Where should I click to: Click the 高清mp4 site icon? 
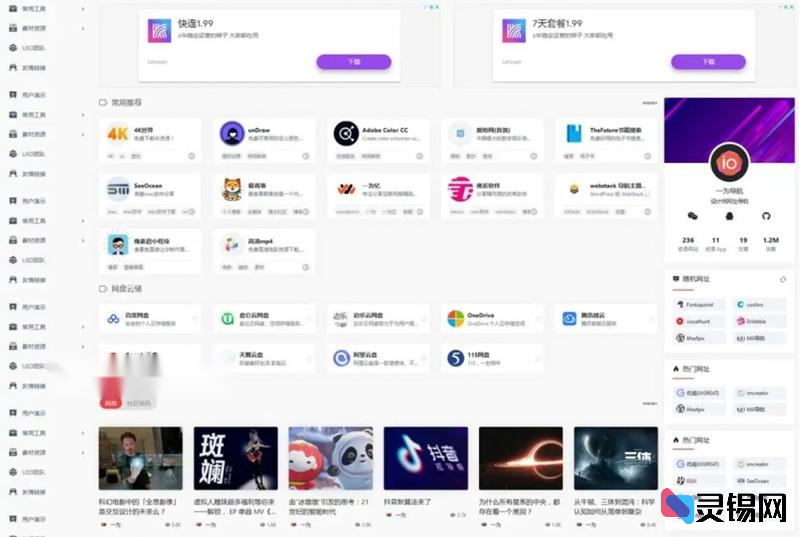click(x=232, y=245)
